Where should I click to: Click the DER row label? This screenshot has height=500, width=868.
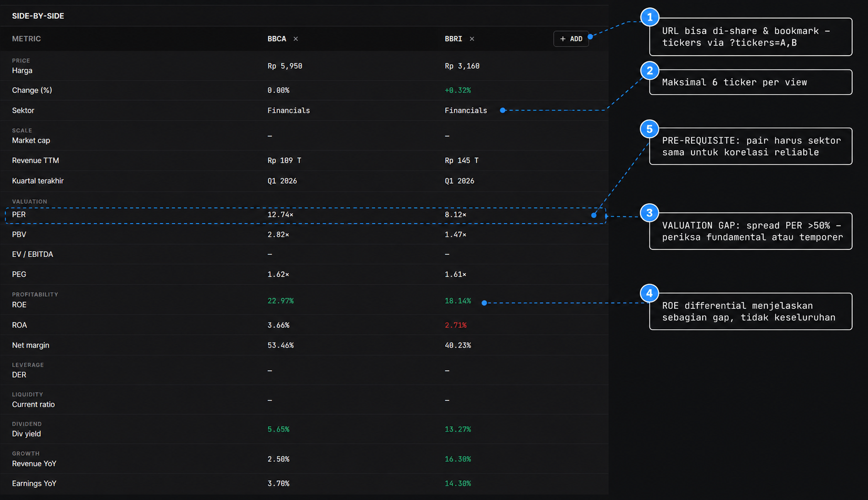pyautogui.click(x=19, y=375)
